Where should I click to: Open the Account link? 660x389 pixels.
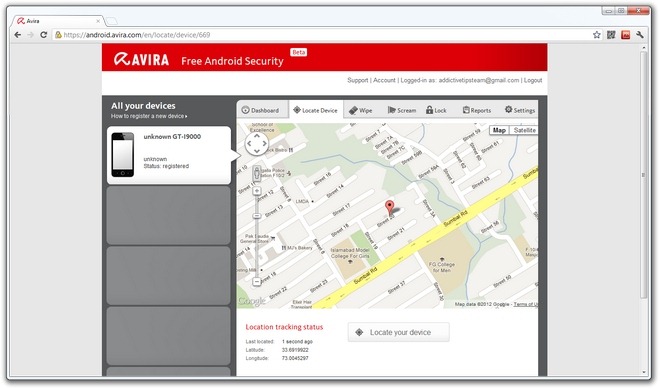384,80
